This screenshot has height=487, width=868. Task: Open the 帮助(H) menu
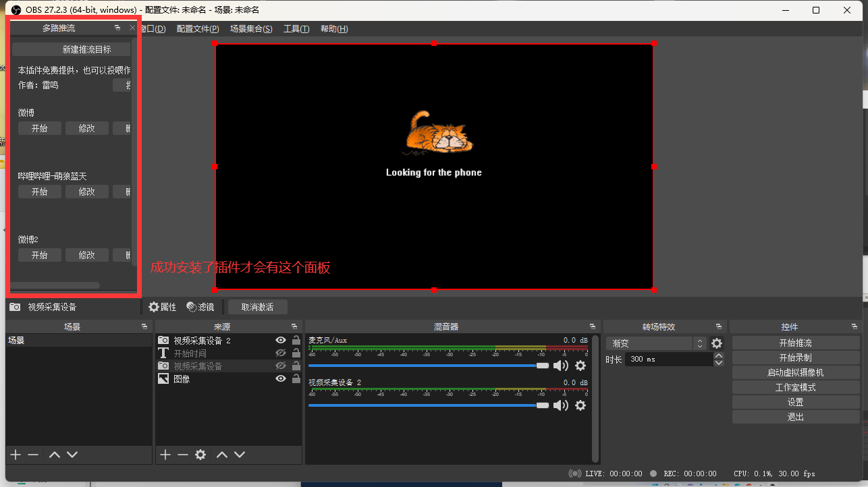(334, 29)
